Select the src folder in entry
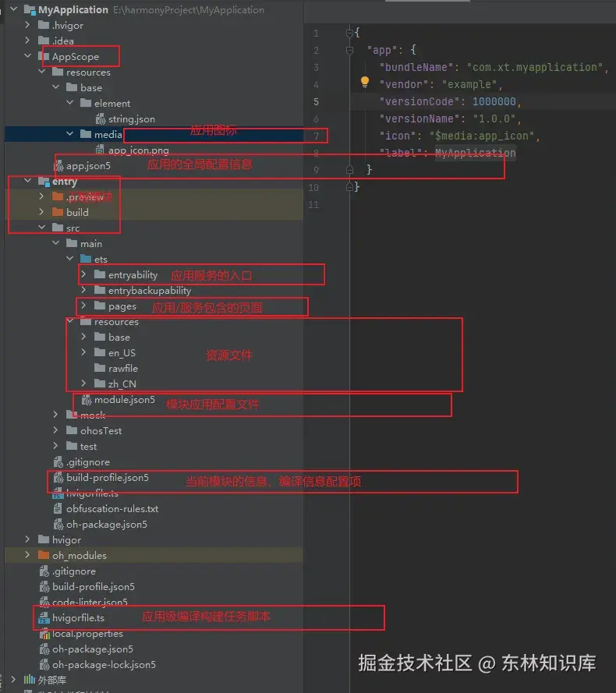Image resolution: width=616 pixels, height=693 pixels. [73, 228]
